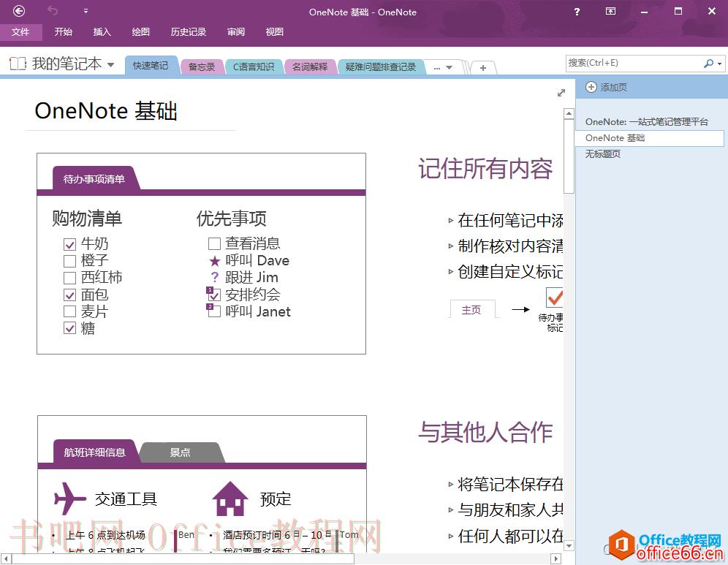This screenshot has height=565, width=728.
Task: Click the red checkmark to-do tag icon
Action: 555,297
